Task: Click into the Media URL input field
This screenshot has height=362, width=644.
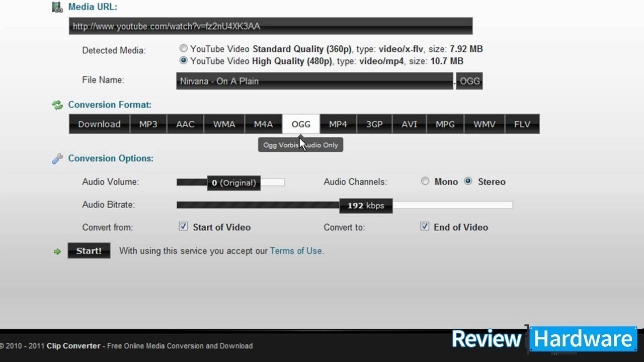Action: point(271,26)
